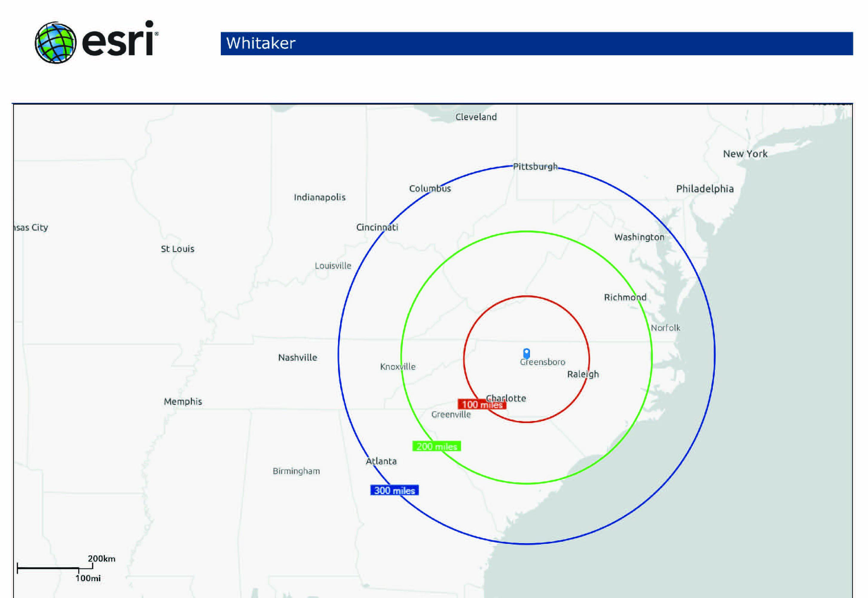Click the Richmond city label
Viewport: 868px width, 598px height.
625,298
